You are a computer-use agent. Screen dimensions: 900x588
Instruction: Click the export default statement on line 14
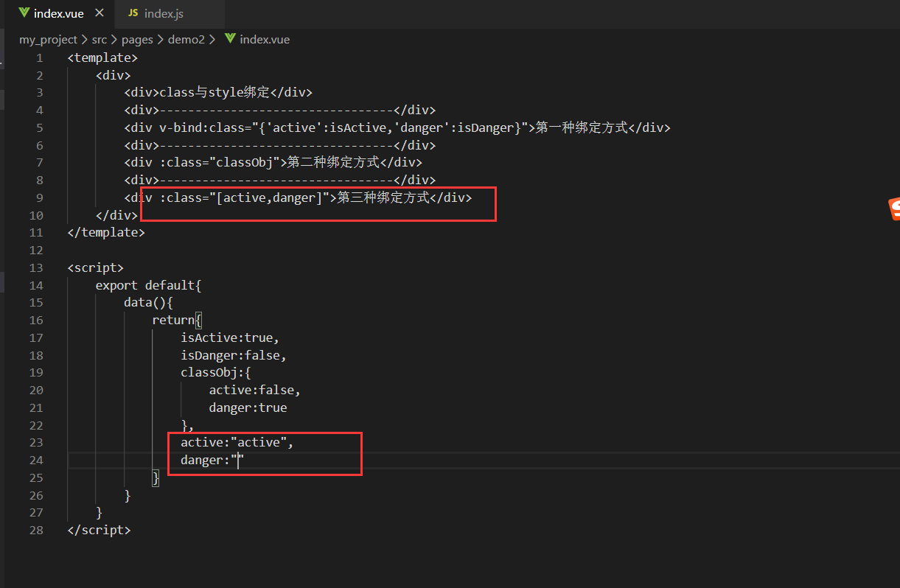[x=148, y=284]
